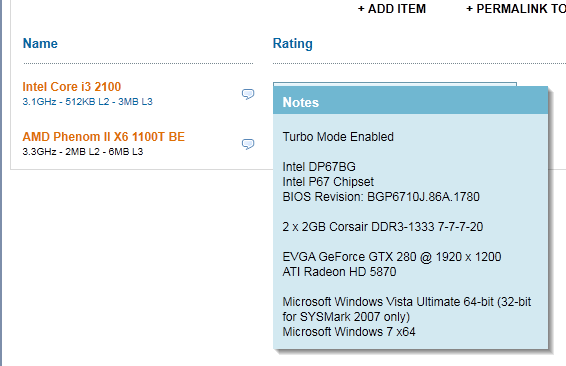Click the 3.3GHz - 2MB L2 - 6MB L3 specs
The width and height of the screenshot is (566, 366).
[83, 152]
